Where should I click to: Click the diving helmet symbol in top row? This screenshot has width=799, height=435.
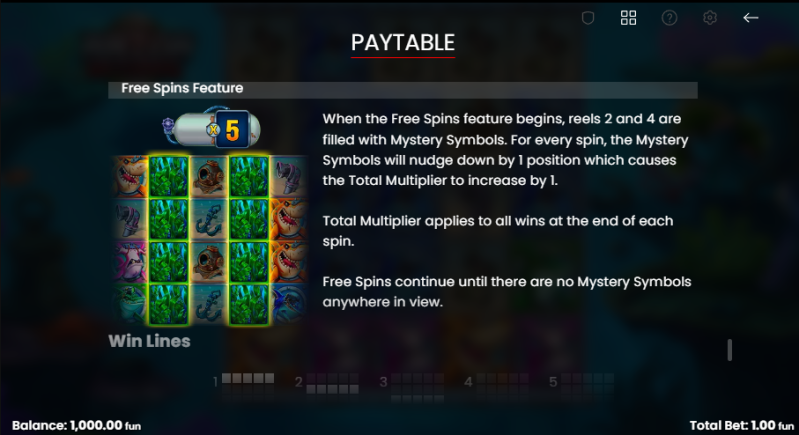click(x=209, y=177)
